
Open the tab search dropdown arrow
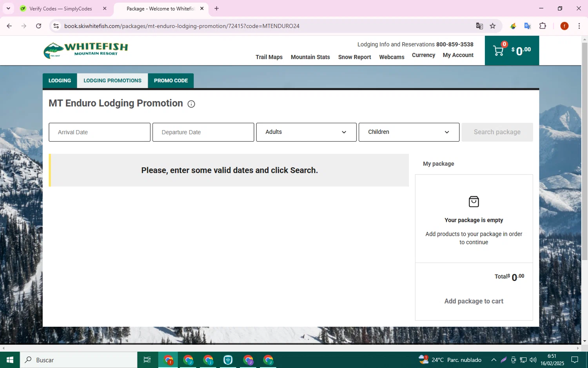click(x=8, y=8)
